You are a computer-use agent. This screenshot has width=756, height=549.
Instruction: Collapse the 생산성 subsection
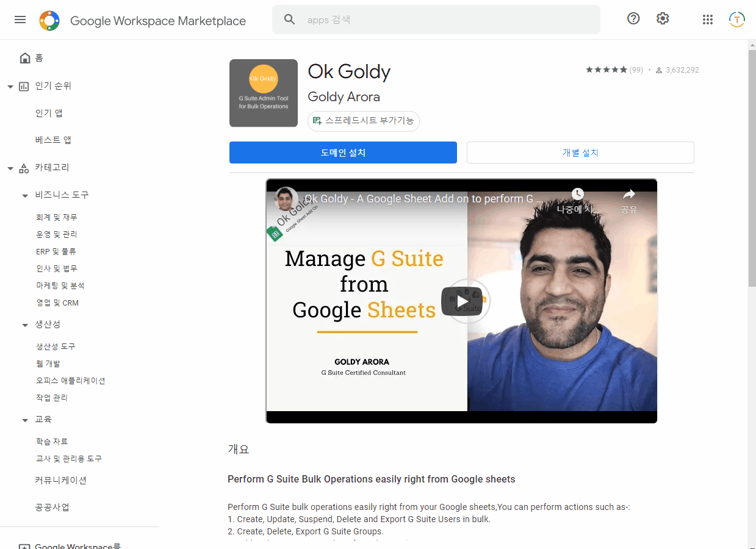25,325
